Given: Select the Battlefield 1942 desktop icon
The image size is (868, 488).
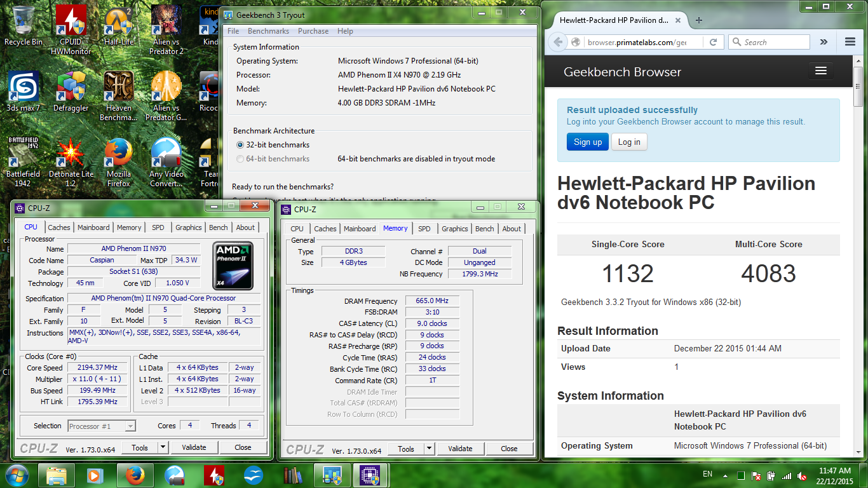Looking at the screenshot, I should click(24, 162).
